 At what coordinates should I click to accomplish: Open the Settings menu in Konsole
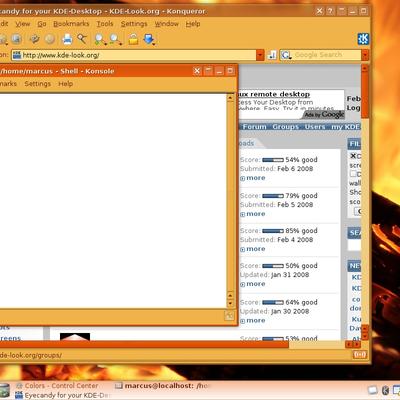click(38, 84)
